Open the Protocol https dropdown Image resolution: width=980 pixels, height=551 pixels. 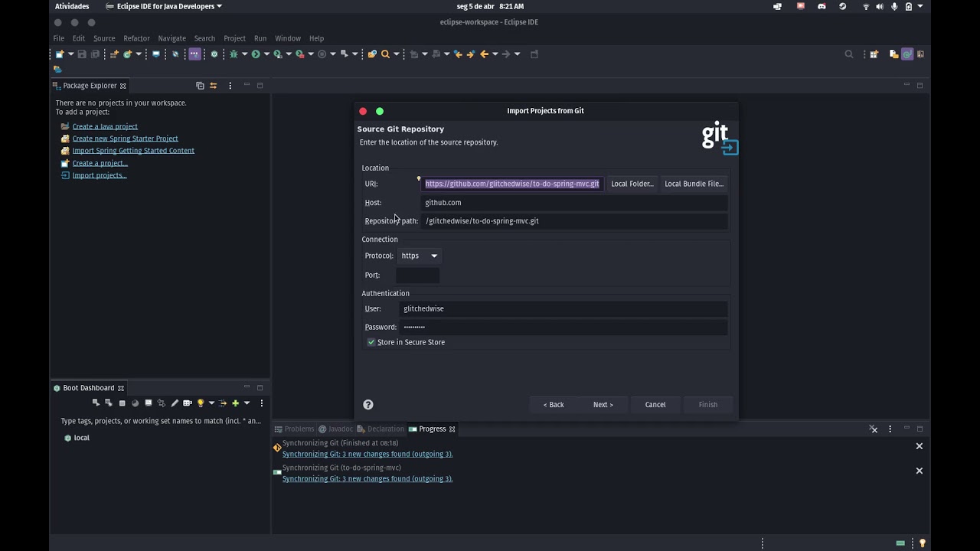[x=420, y=256]
